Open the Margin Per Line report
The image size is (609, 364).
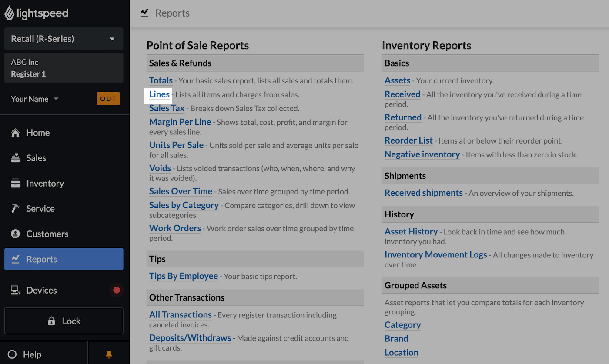[180, 122]
